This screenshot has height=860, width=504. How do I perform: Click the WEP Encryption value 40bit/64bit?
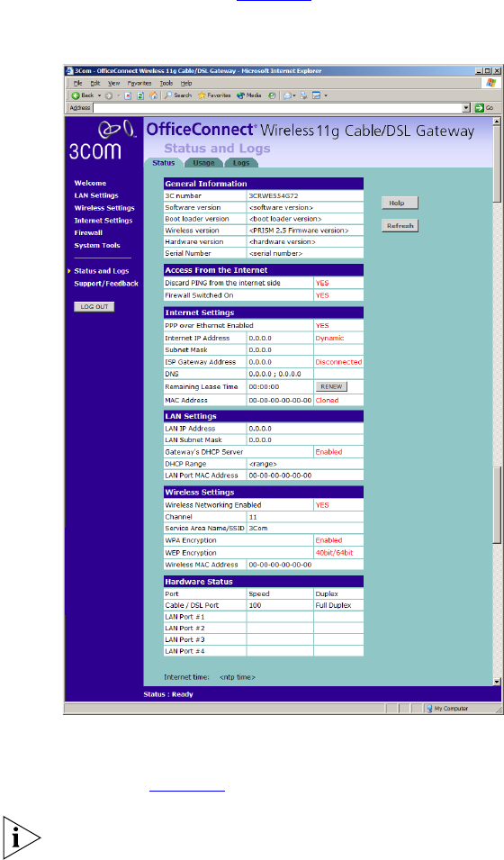click(x=334, y=553)
